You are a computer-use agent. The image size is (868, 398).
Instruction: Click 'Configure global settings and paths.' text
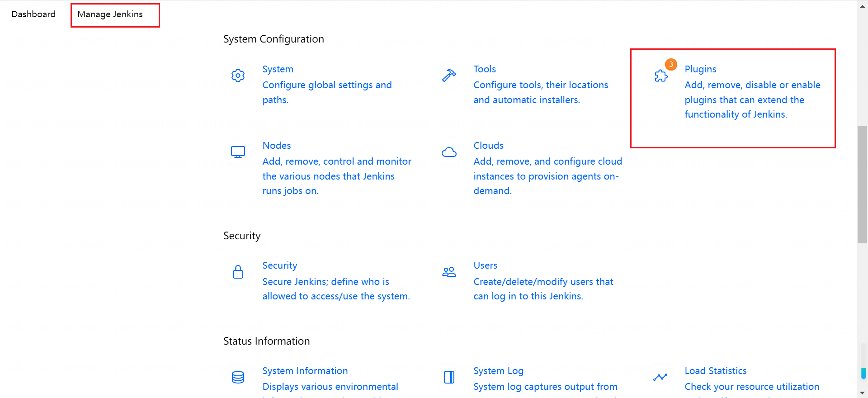point(327,92)
